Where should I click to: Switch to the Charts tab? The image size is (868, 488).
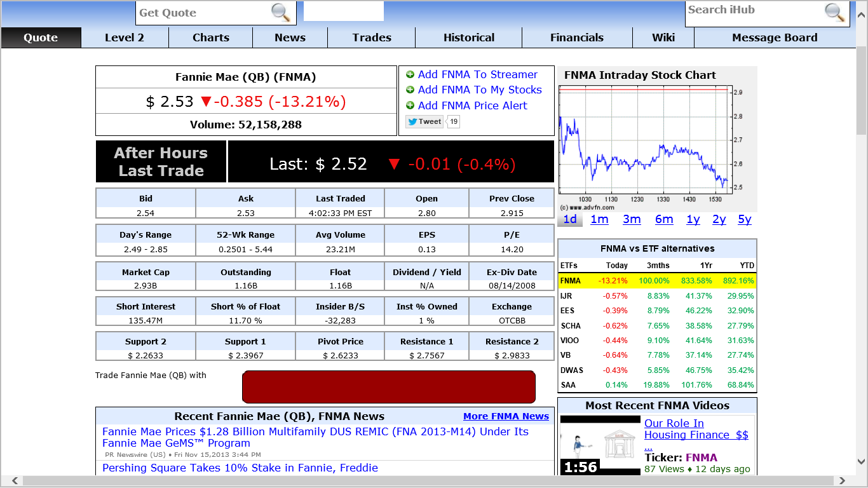point(211,37)
